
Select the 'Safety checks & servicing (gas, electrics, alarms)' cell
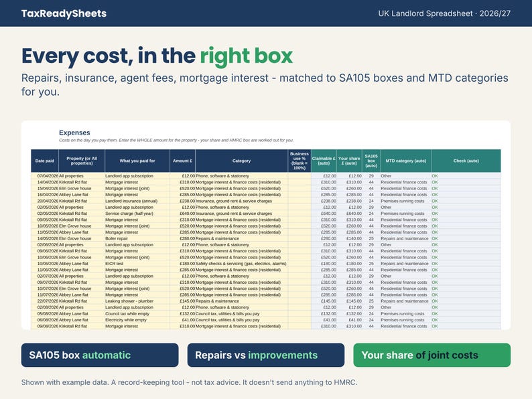coord(241,263)
